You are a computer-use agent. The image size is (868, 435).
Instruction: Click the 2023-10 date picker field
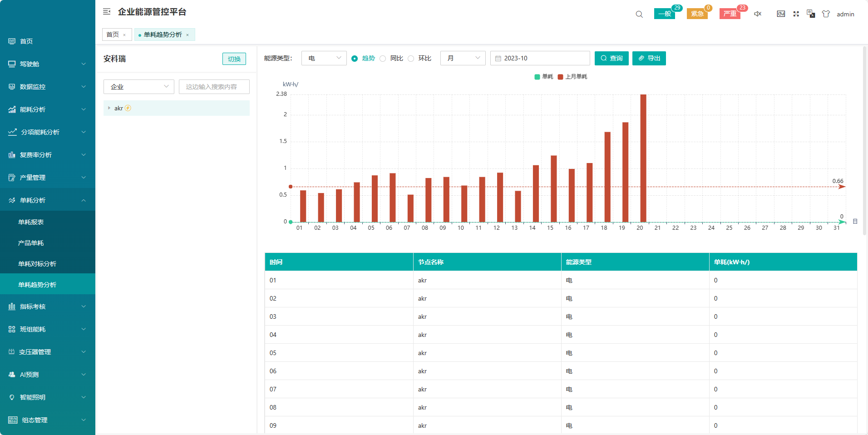[540, 58]
